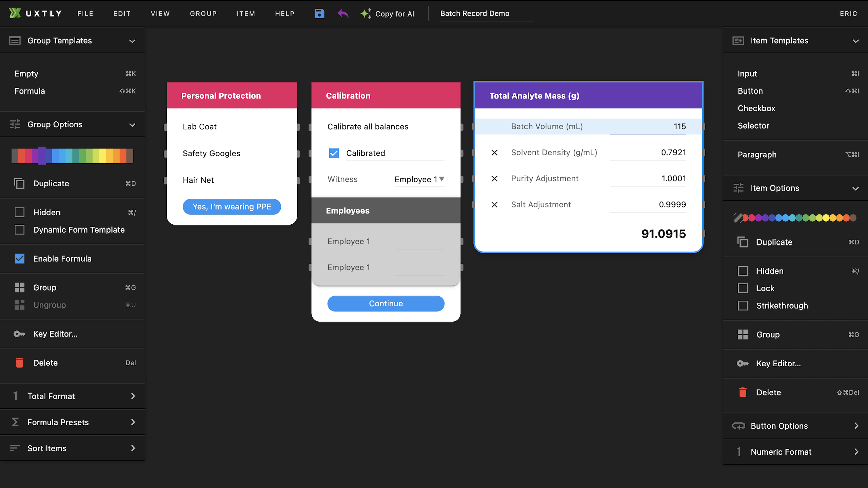The height and width of the screenshot is (488, 868).
Task: Click the Duplicate icon in Group Options
Action: (19, 183)
